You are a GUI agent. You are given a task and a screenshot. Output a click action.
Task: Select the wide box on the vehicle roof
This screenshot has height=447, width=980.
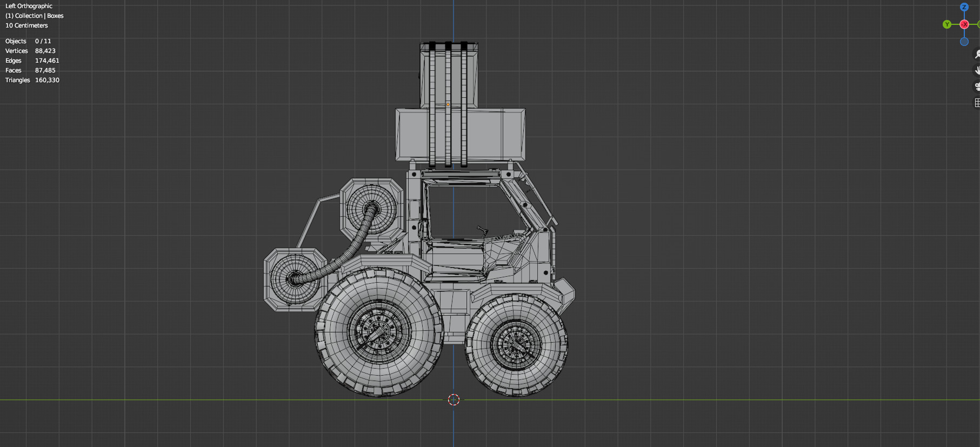click(x=460, y=135)
